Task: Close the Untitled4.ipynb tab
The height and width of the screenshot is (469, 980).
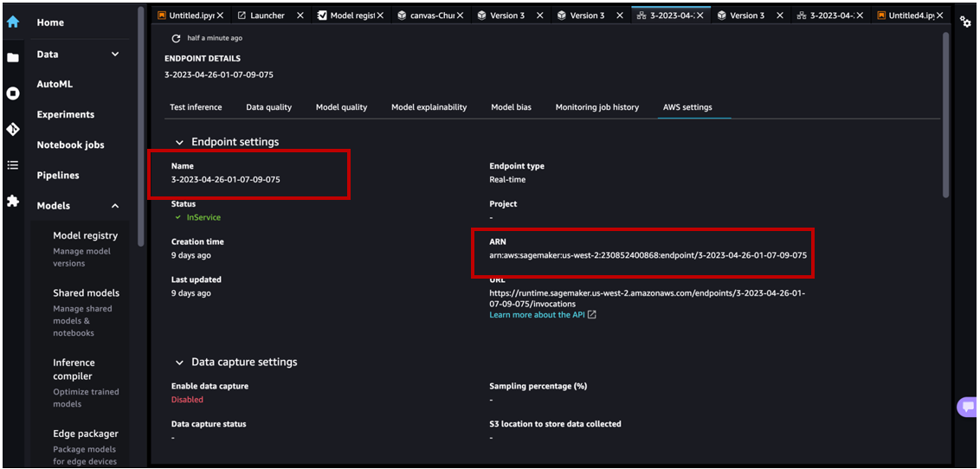Action: tap(940, 16)
